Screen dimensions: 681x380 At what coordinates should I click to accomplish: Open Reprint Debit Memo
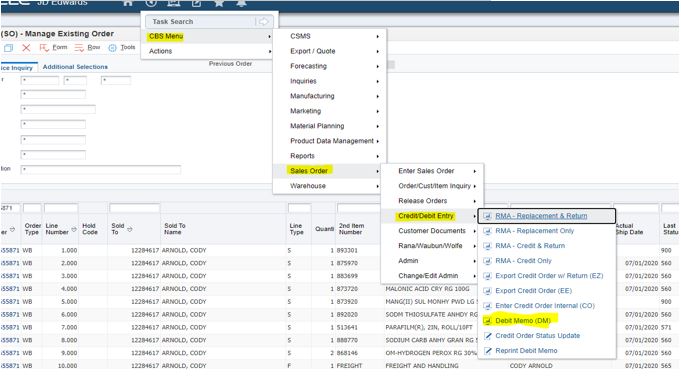pyautogui.click(x=526, y=351)
